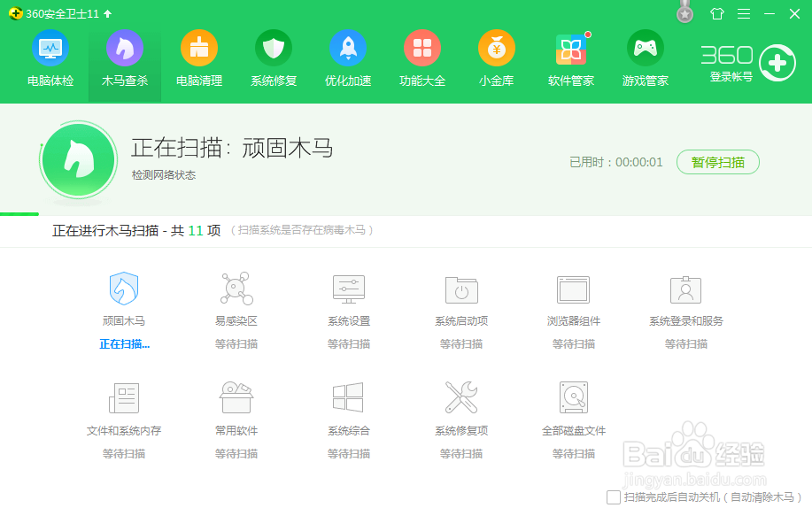This screenshot has height=508, width=812.
Task: Open the 电脑清理 cleanup icon
Action: point(199,48)
